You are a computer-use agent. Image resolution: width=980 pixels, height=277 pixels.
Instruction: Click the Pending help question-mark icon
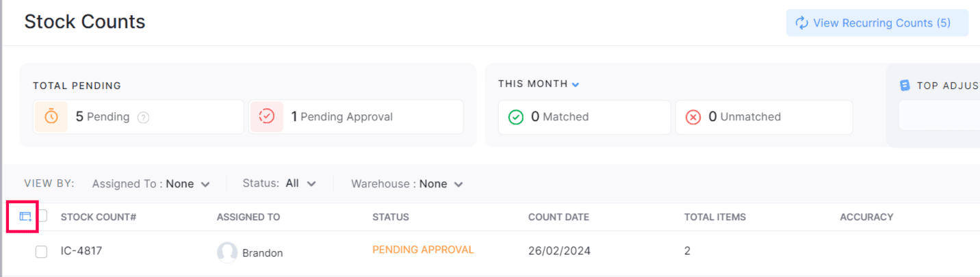click(x=143, y=117)
